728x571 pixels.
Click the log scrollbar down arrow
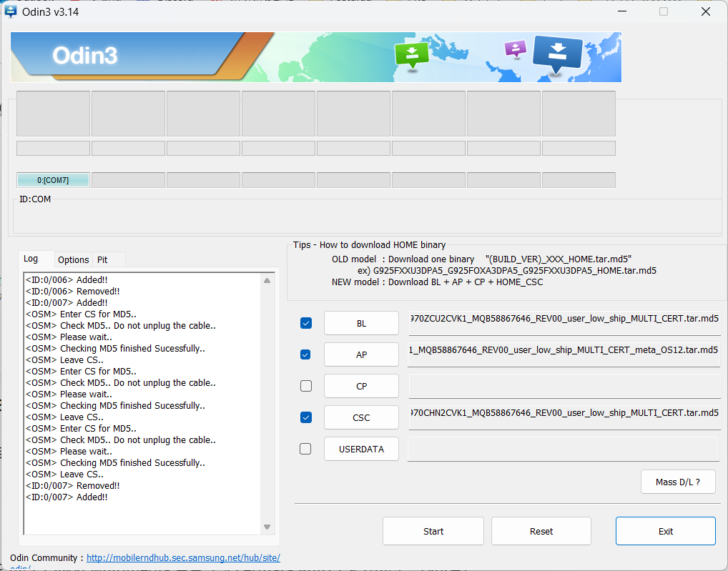click(x=267, y=527)
